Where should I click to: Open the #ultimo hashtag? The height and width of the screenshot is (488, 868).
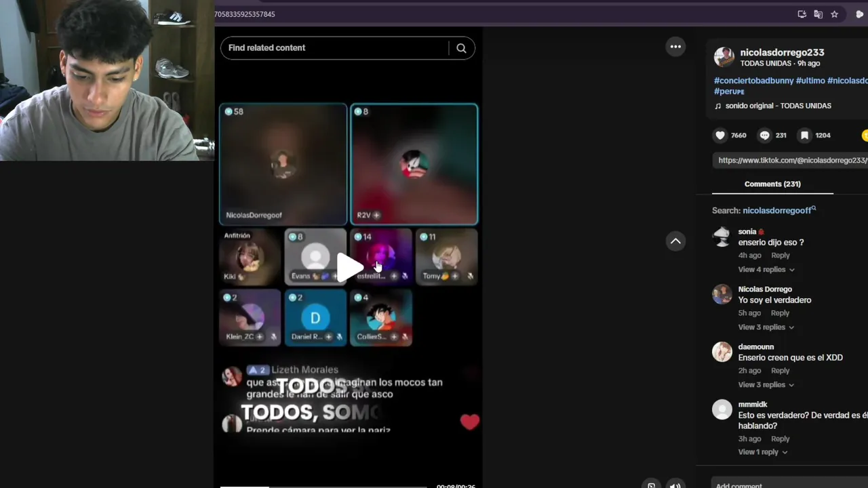[x=810, y=81]
